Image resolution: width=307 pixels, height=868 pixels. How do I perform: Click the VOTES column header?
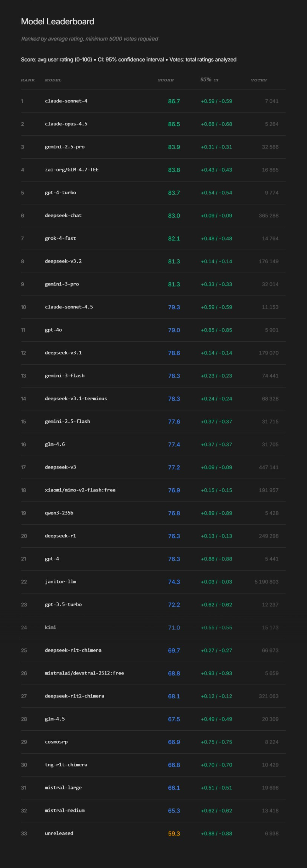[259, 80]
